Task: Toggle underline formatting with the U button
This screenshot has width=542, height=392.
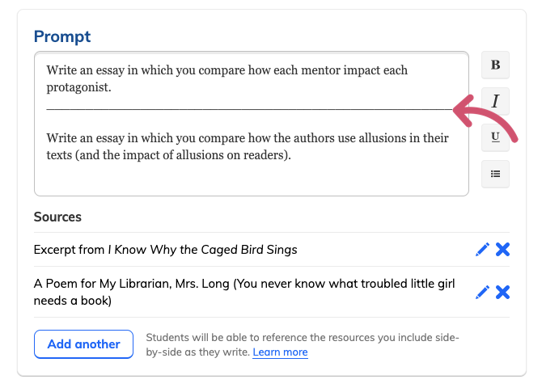Action: click(x=495, y=137)
